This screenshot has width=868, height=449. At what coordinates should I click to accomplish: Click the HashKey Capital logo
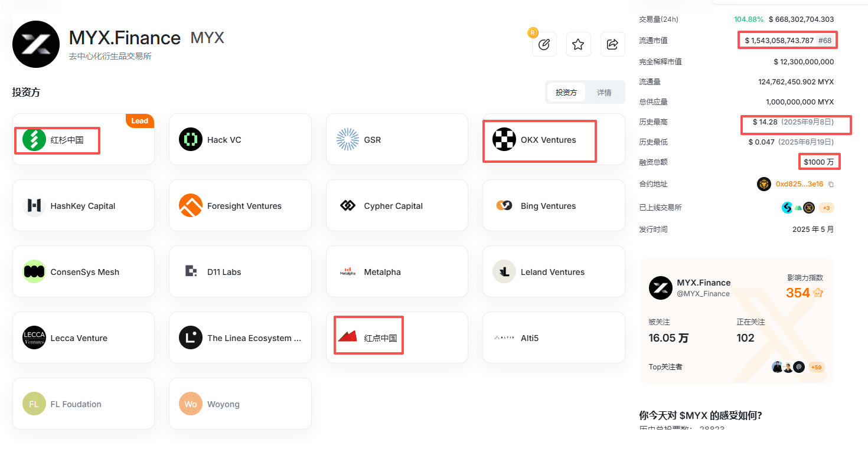(34, 206)
